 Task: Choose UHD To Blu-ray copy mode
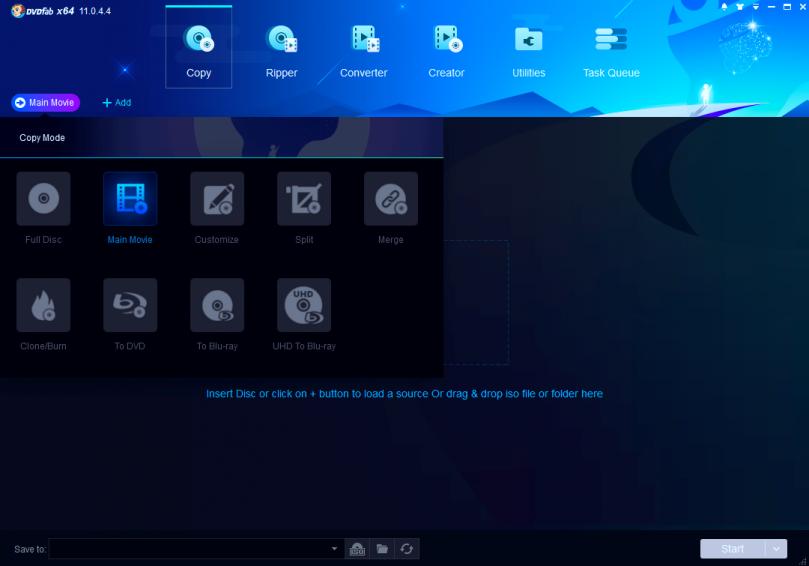(304, 305)
